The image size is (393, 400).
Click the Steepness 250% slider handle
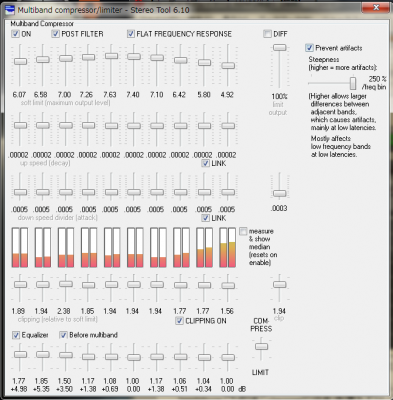353,83
